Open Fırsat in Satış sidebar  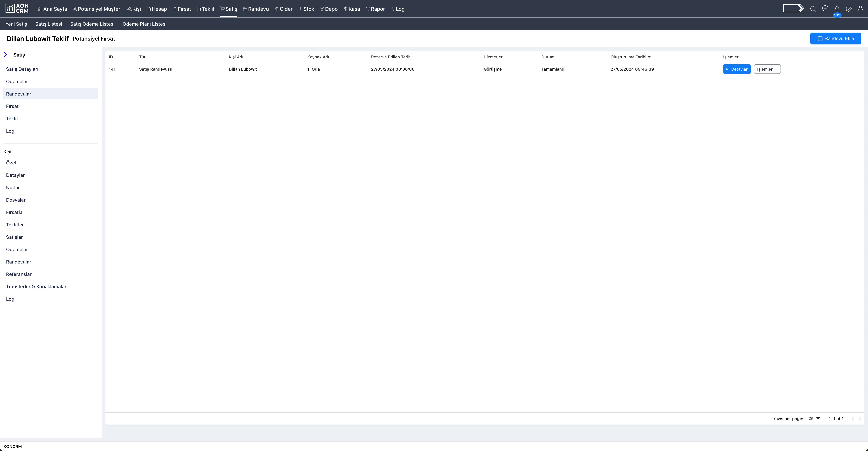[x=12, y=106]
